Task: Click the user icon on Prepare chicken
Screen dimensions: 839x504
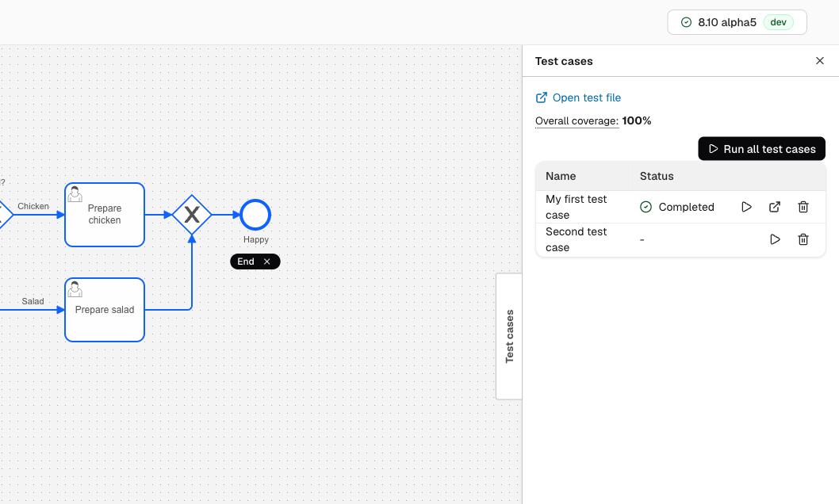Action: pos(75,194)
